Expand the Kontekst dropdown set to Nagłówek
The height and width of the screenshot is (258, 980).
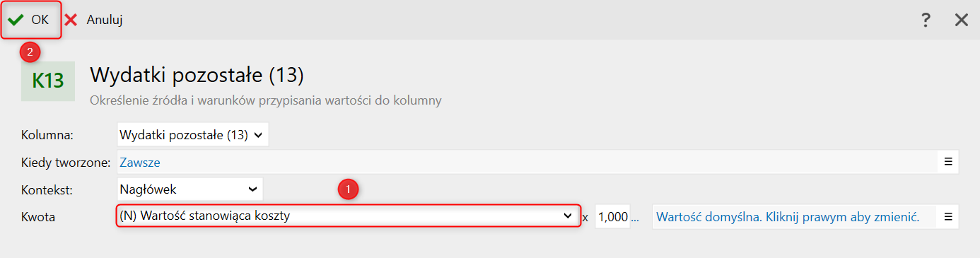tap(189, 189)
